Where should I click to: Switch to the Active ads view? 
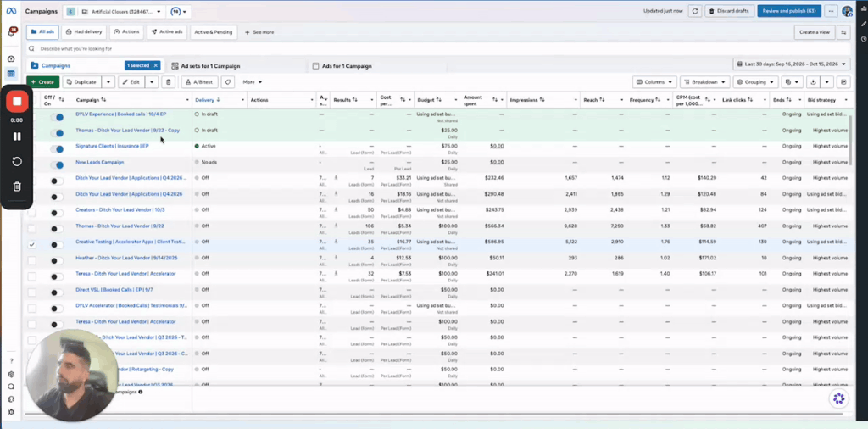pos(167,32)
